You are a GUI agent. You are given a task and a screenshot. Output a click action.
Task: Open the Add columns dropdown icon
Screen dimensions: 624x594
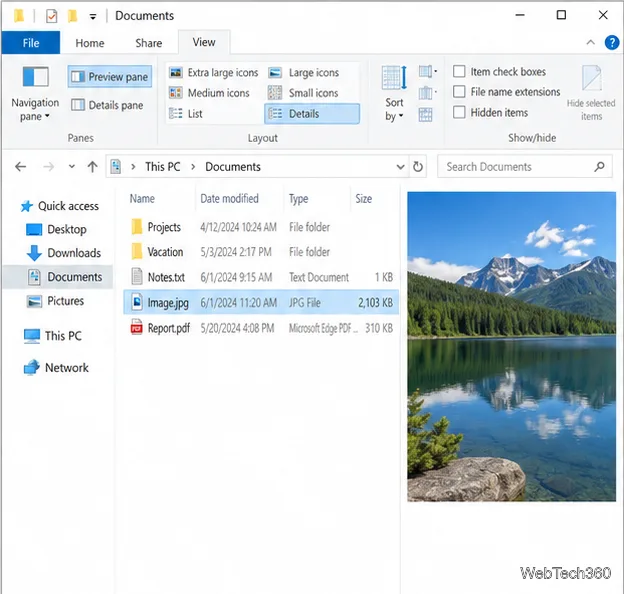tap(427, 93)
